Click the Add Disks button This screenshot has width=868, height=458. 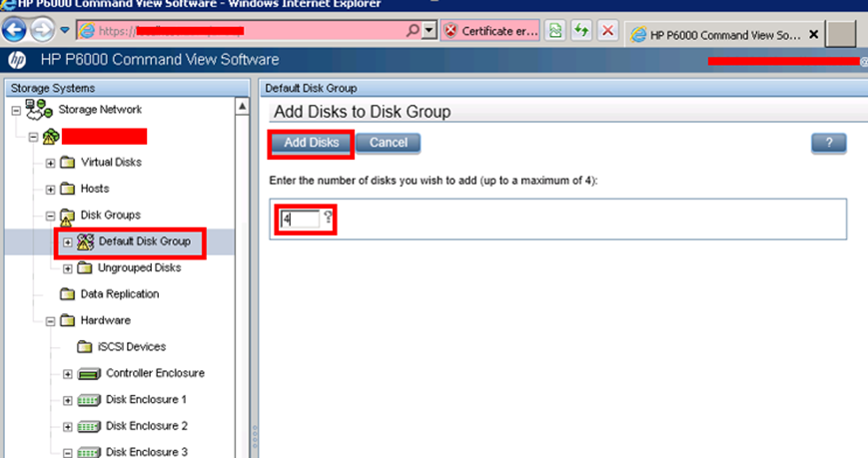click(x=311, y=143)
